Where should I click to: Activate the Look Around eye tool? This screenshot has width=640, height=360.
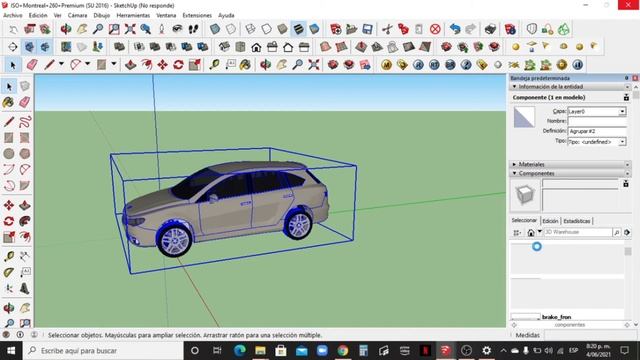click(177, 29)
